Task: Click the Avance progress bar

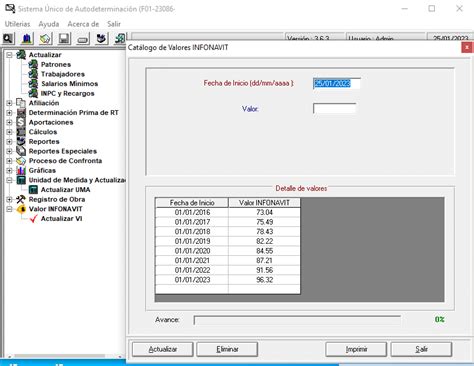Action: point(297,320)
